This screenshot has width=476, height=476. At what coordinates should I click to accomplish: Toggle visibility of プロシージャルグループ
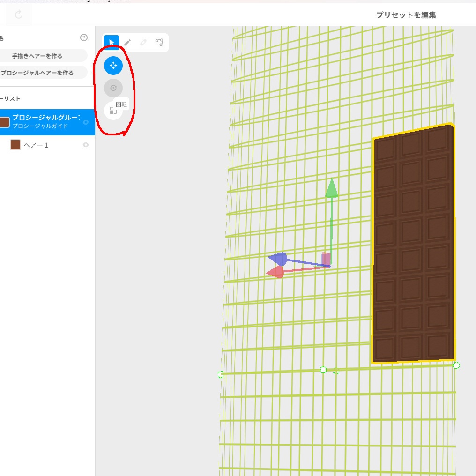click(86, 122)
